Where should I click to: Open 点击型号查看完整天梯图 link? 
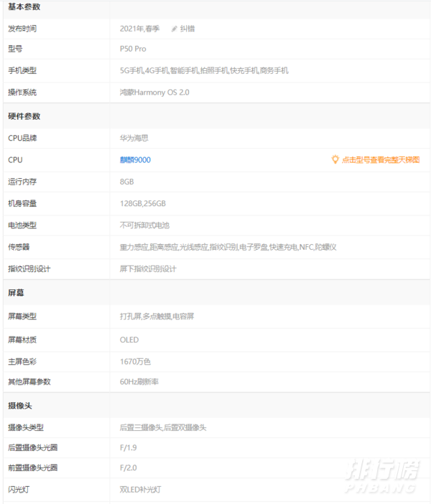tap(381, 160)
